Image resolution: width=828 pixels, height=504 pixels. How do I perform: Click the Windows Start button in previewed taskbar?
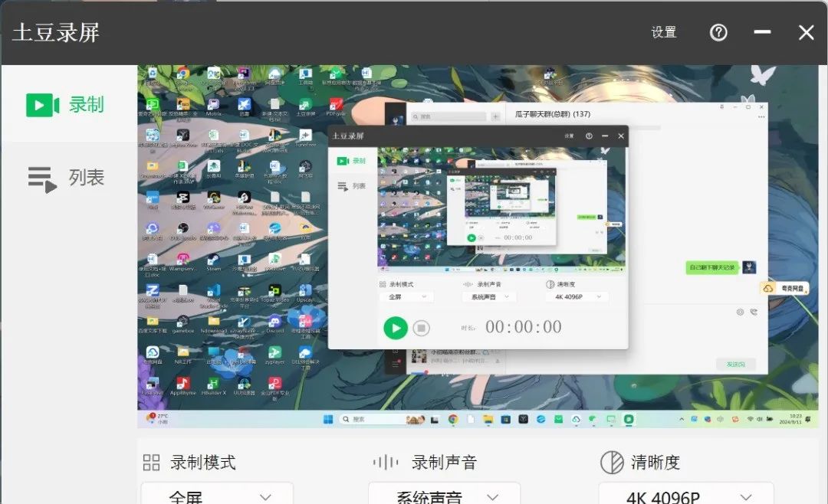click(328, 419)
